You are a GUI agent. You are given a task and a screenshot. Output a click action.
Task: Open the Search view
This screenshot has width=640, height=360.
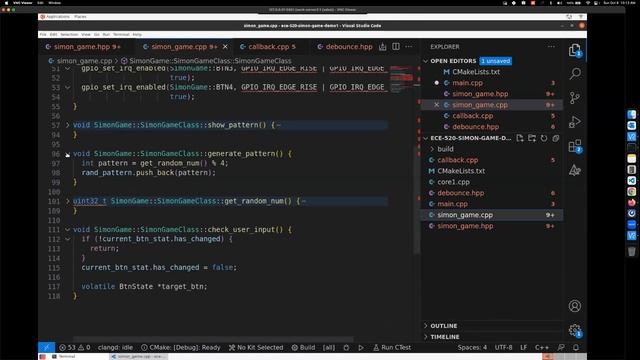[x=575, y=74]
